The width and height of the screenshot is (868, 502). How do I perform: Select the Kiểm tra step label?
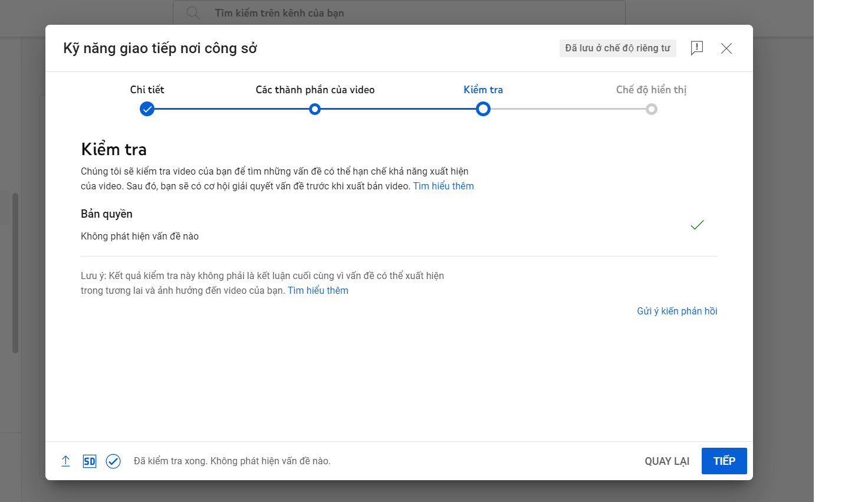[483, 90]
